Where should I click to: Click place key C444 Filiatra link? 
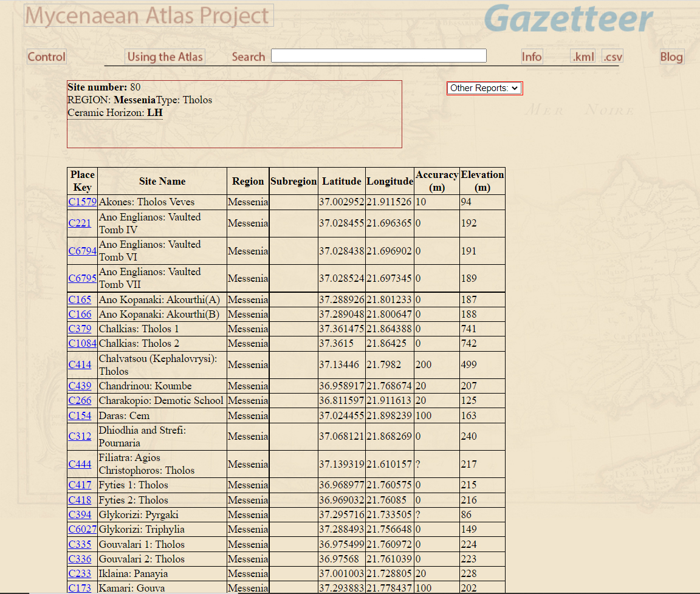80,465
